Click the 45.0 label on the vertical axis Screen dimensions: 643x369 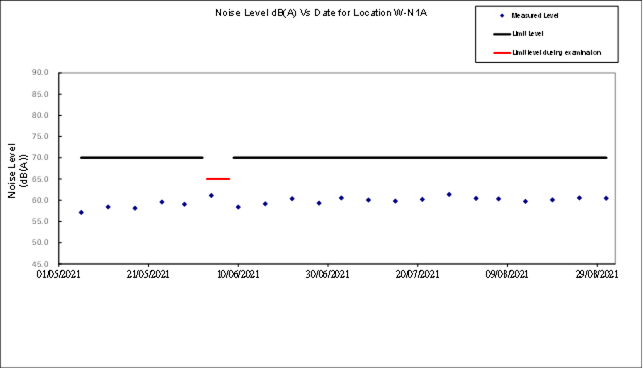[40, 264]
